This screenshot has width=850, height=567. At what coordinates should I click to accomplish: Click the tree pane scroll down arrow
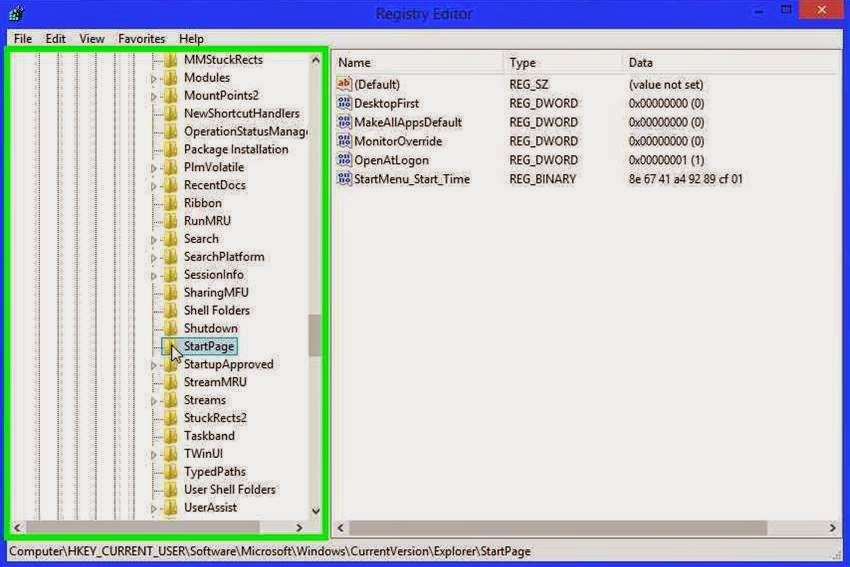click(x=315, y=511)
